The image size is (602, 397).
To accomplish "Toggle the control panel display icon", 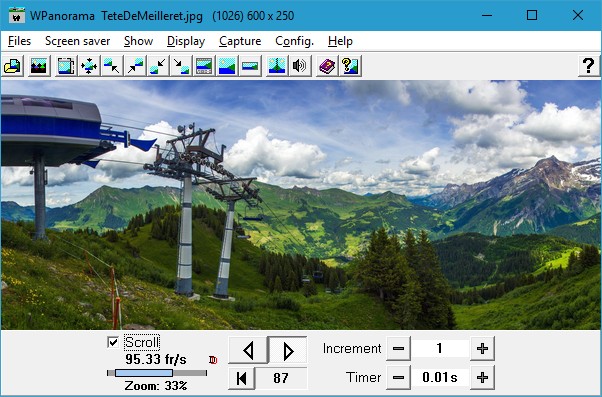I will [x=204, y=66].
